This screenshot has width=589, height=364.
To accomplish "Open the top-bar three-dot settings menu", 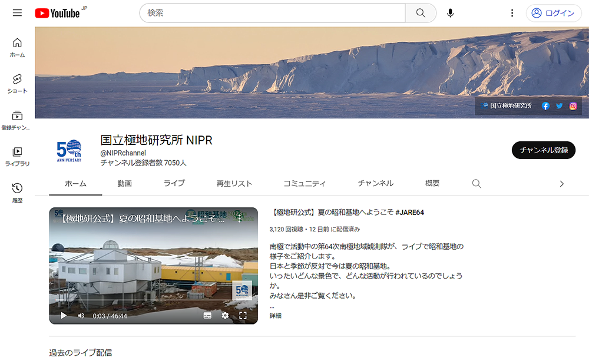I will click(512, 13).
